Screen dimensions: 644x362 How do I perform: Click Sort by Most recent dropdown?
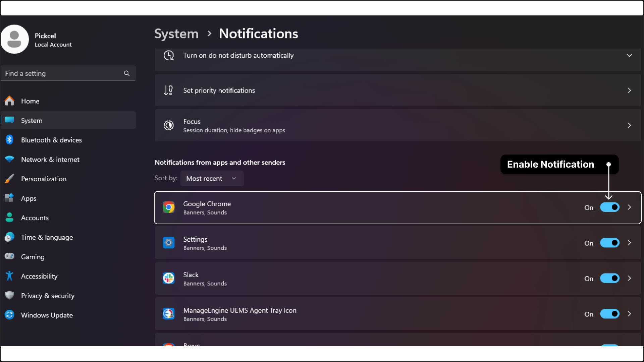pyautogui.click(x=211, y=179)
